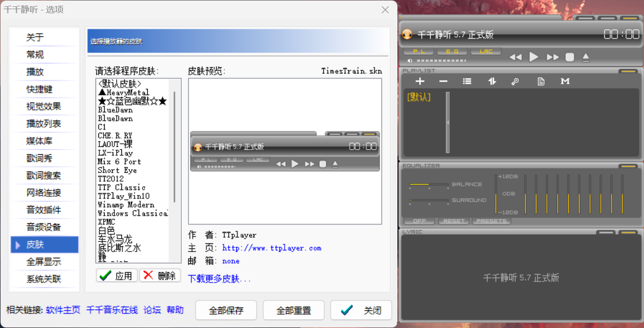Select the Winamp Modern skin in the list
644x328 pixels.
[126, 205]
